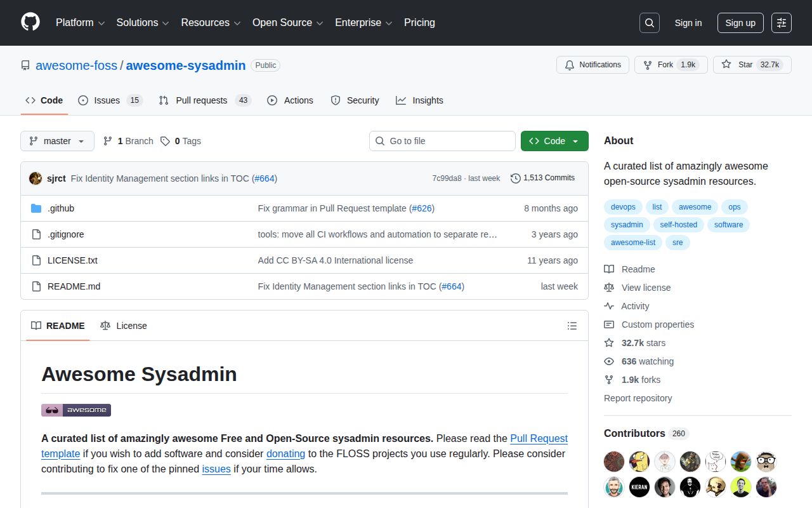Viewport: 812px width, 508px height.
Task: Click the file icon beside README.md
Action: click(x=36, y=286)
